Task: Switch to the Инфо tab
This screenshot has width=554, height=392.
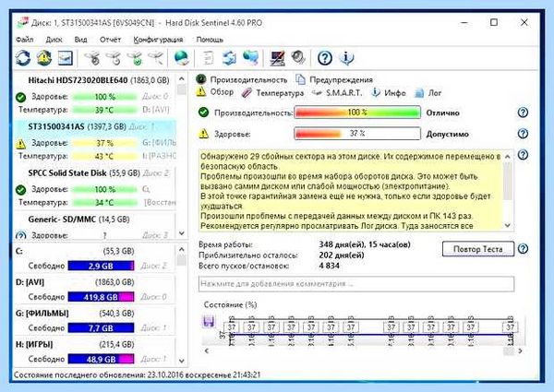Action: (x=388, y=93)
